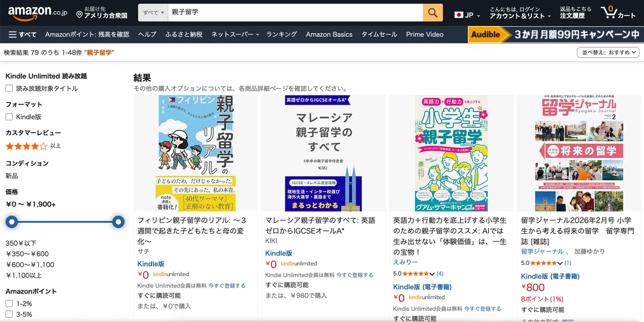644x322 pixels.
Task: Click Kindle版 link under マレーシア book
Action: click(279, 253)
